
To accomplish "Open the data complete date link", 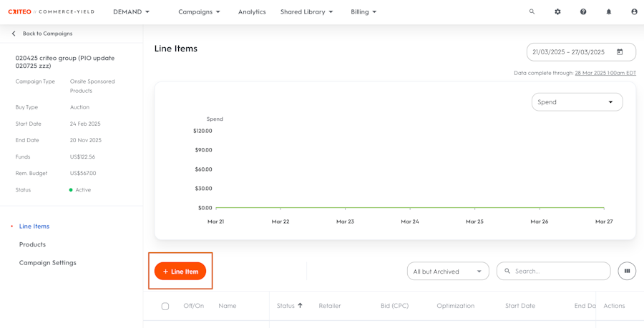I will tap(605, 73).
